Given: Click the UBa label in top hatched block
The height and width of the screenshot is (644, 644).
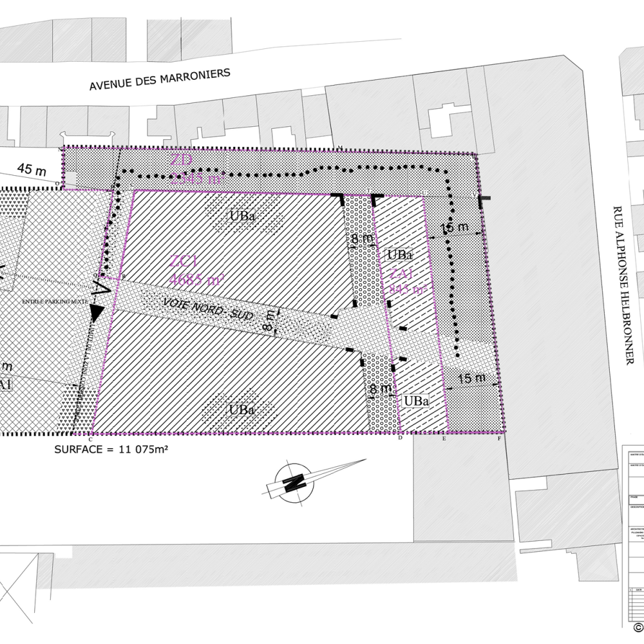Looking at the screenshot, I should [x=243, y=216].
